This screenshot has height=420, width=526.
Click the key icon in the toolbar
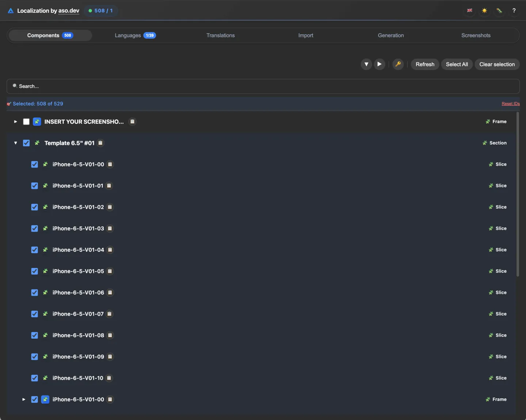coord(398,64)
